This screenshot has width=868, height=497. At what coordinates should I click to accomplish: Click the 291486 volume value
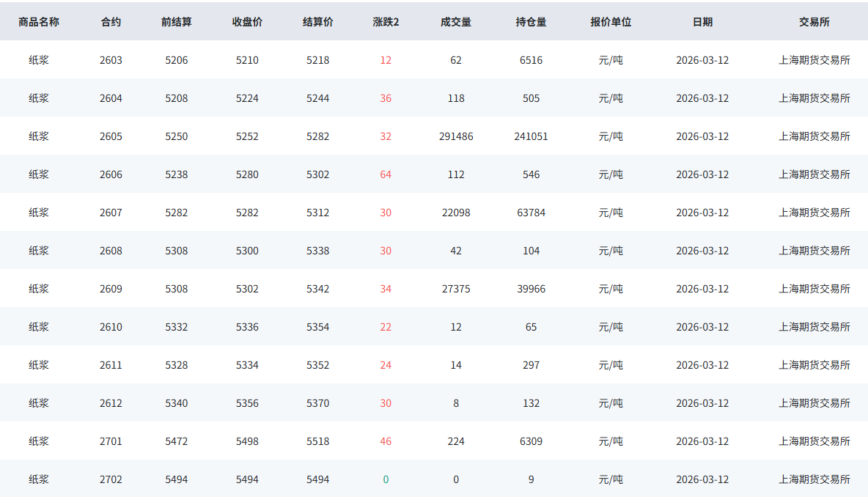tap(456, 136)
